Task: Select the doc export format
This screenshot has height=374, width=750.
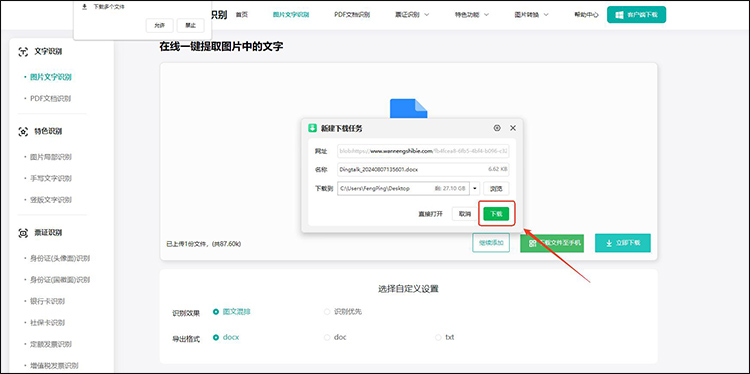Action: click(x=335, y=337)
